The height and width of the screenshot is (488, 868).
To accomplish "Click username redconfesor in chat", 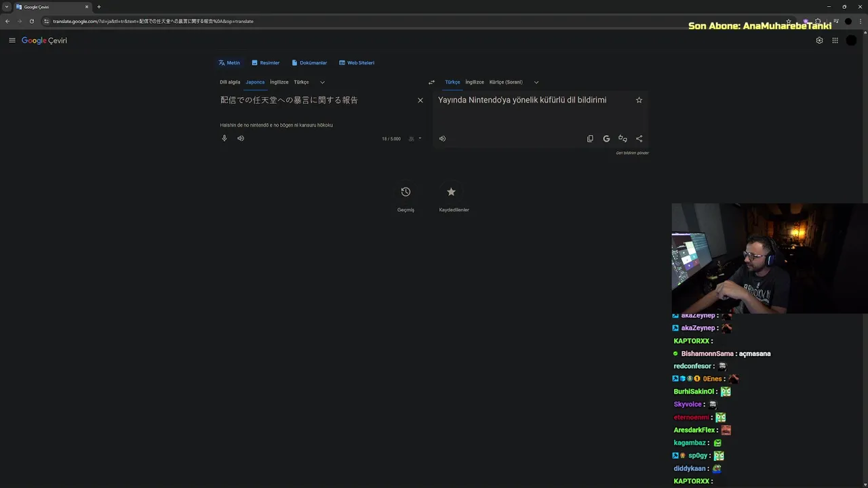I will tap(692, 366).
